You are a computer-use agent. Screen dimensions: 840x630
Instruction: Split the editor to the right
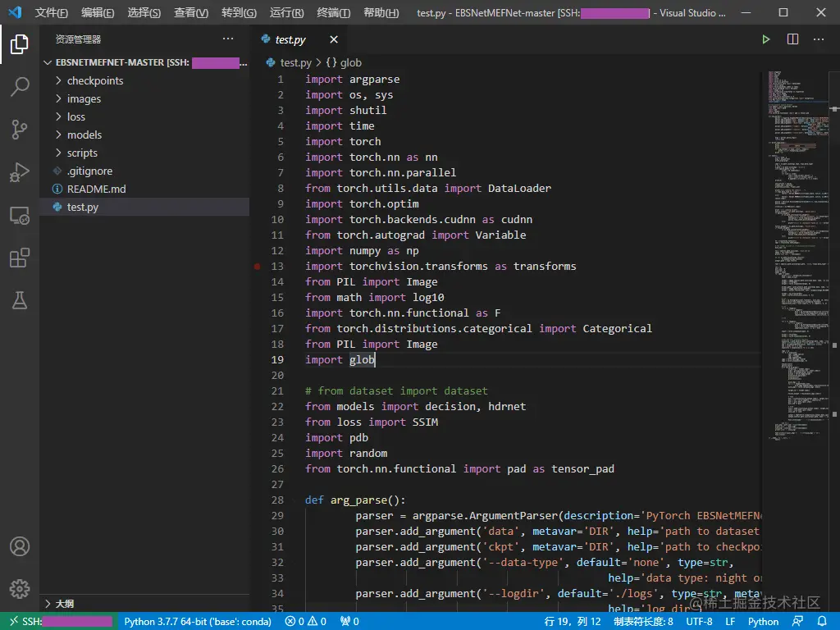pyautogui.click(x=792, y=39)
